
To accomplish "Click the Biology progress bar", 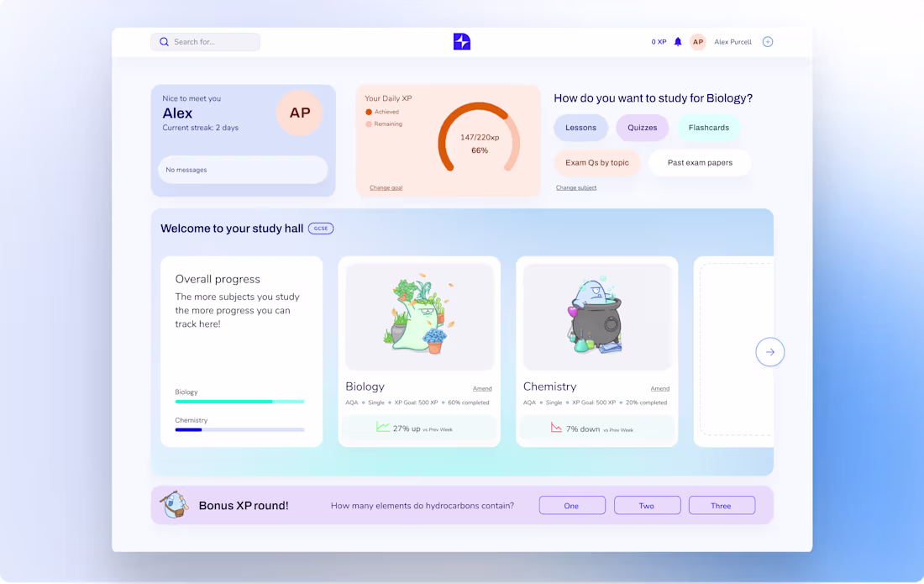I will pos(240,402).
